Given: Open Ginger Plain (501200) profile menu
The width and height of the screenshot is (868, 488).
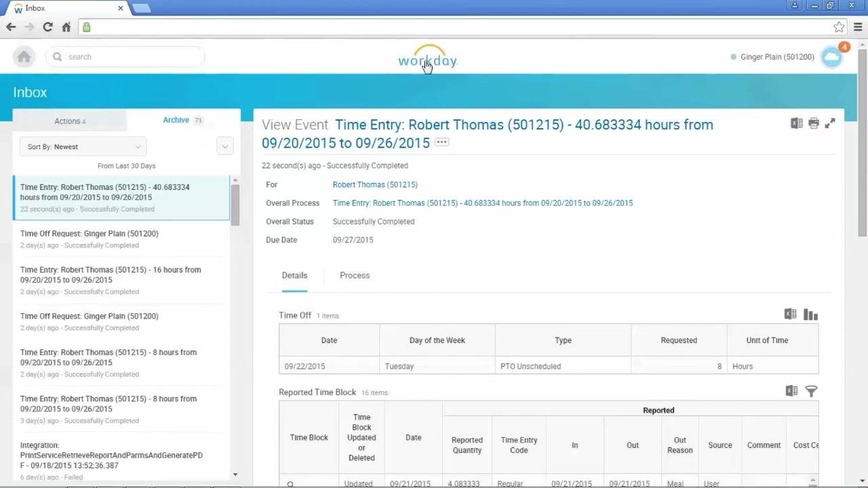Looking at the screenshot, I should pos(777,57).
